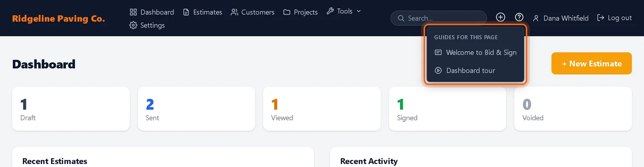Click the Customers people icon

coord(234,12)
